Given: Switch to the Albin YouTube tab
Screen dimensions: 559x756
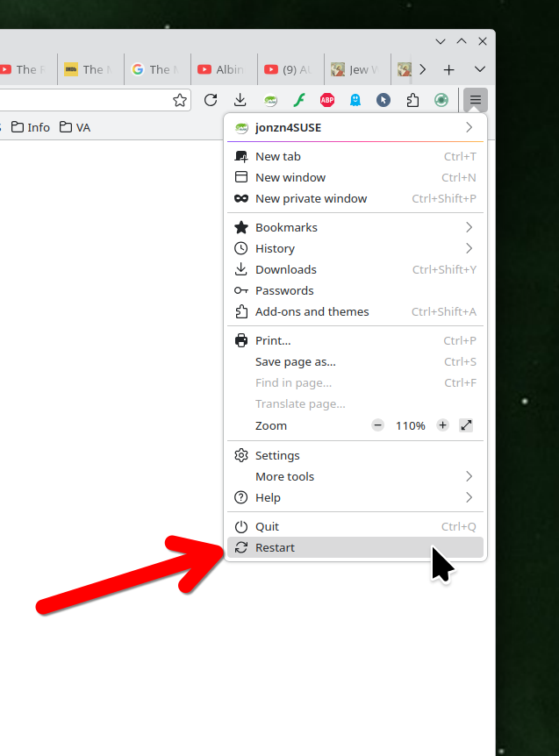Looking at the screenshot, I should pos(224,69).
